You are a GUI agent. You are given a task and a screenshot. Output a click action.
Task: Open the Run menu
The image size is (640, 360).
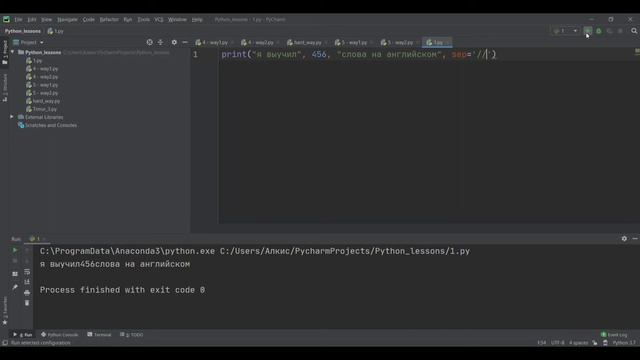click(128, 20)
